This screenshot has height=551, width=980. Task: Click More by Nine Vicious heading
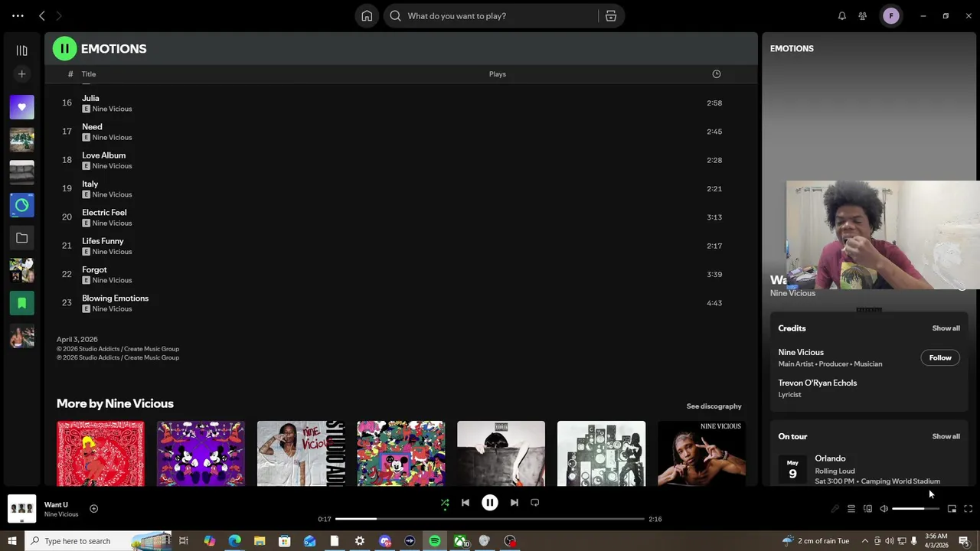(x=115, y=403)
